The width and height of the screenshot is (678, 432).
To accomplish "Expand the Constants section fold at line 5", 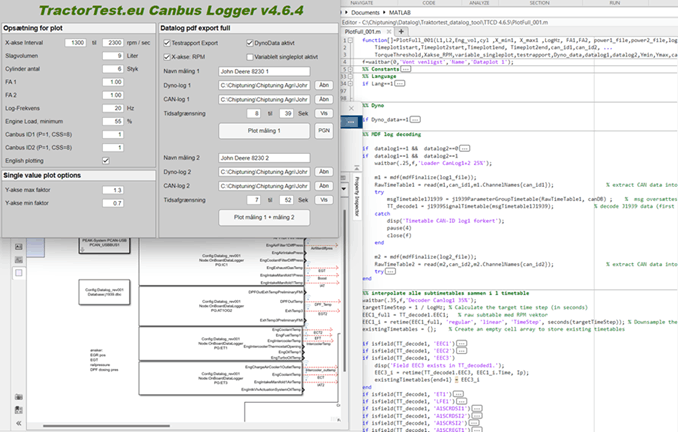I will 350,69.
